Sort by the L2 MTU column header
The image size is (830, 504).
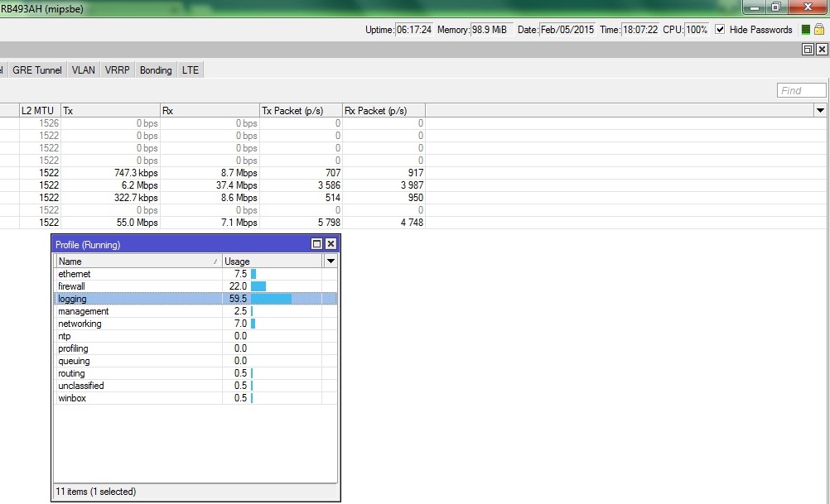coord(41,111)
